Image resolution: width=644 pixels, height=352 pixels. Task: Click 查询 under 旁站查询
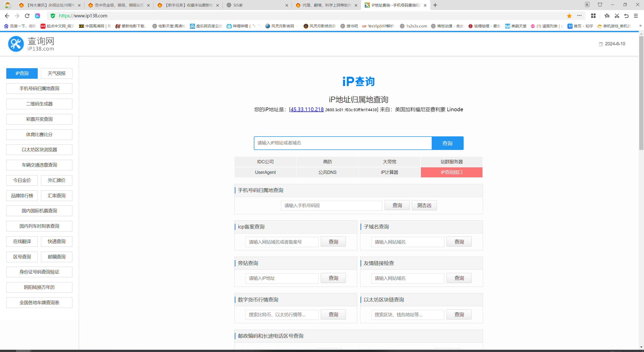coord(333,278)
